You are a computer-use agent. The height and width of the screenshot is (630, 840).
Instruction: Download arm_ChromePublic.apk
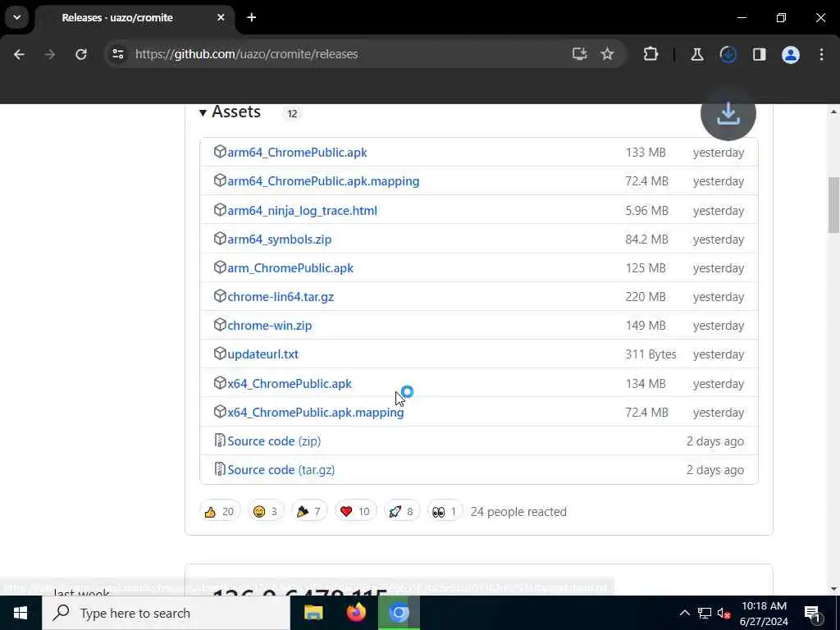(290, 268)
